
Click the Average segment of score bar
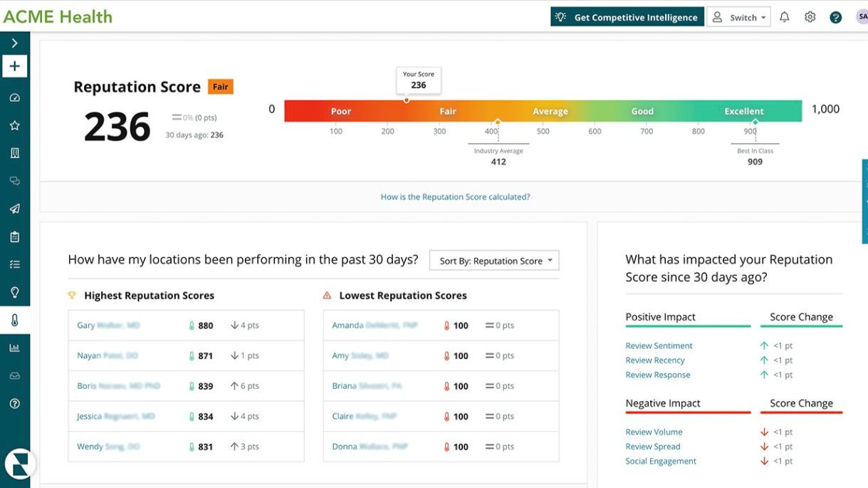tap(550, 111)
